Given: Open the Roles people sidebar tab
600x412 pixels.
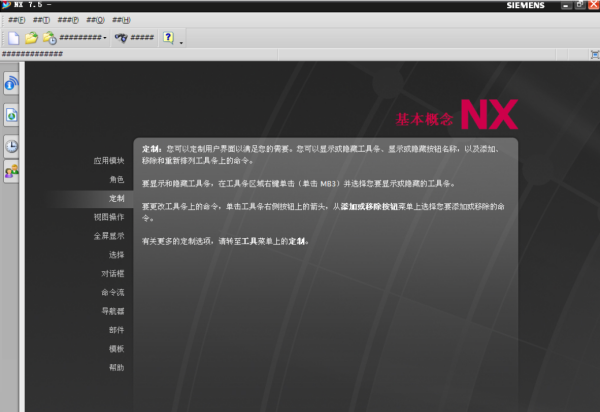Looking at the screenshot, I should point(11,172).
